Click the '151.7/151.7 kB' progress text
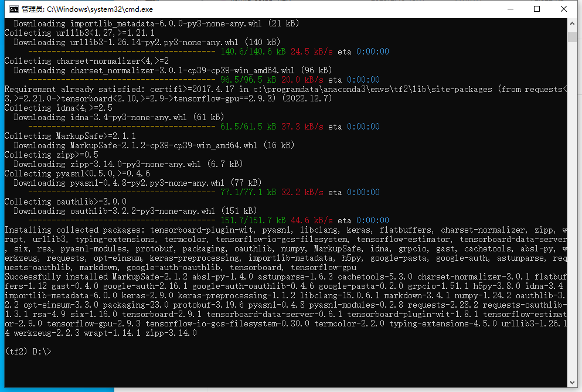582x392 pixels. click(x=253, y=220)
